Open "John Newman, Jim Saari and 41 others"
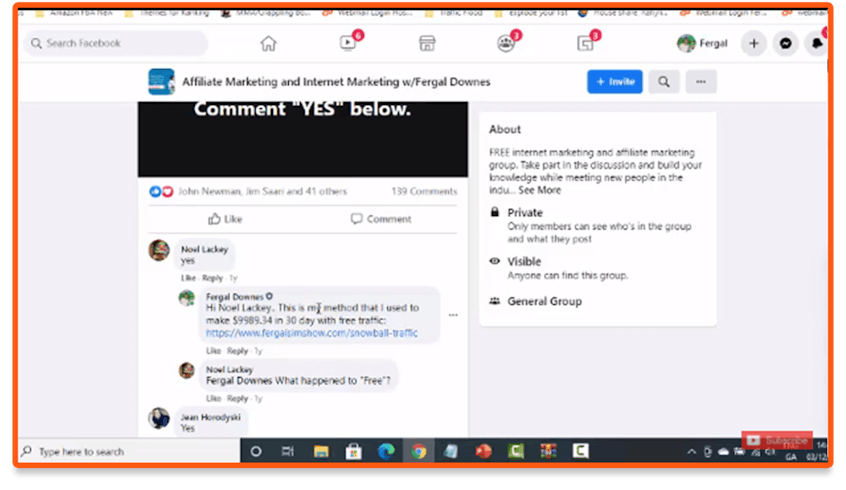This screenshot has width=846, height=490. tap(262, 192)
